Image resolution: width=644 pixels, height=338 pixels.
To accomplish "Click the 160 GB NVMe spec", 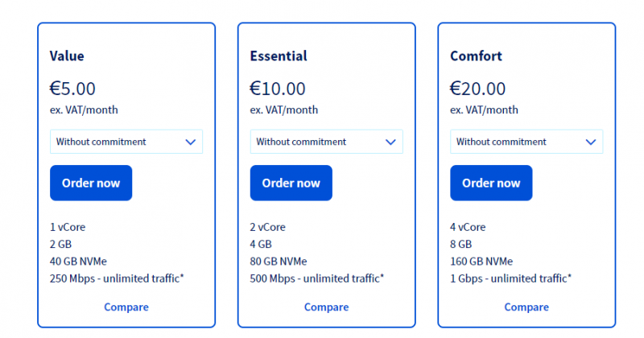I will pyautogui.click(x=481, y=262).
